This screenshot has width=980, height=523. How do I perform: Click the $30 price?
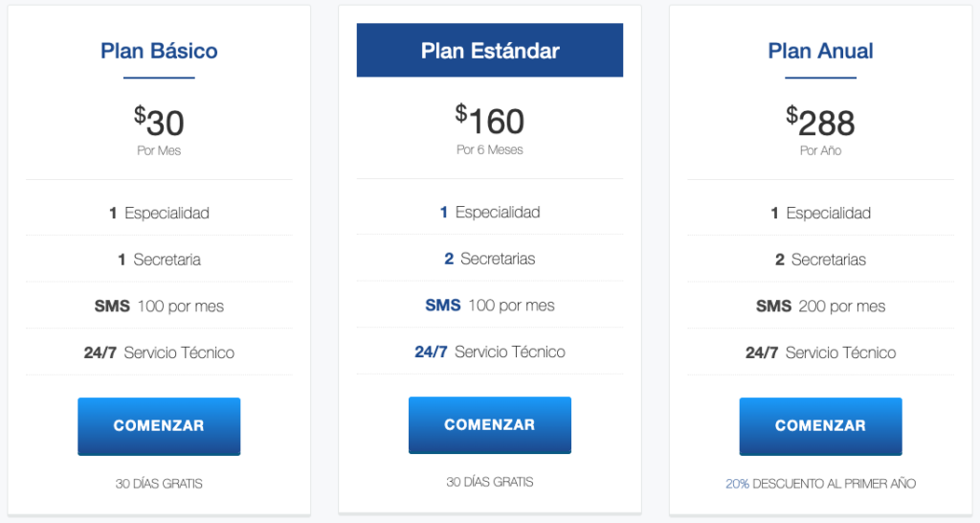tap(159, 122)
